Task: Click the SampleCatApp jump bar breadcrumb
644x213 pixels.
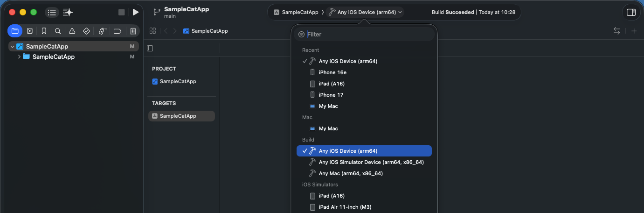Action: pyautogui.click(x=206, y=31)
